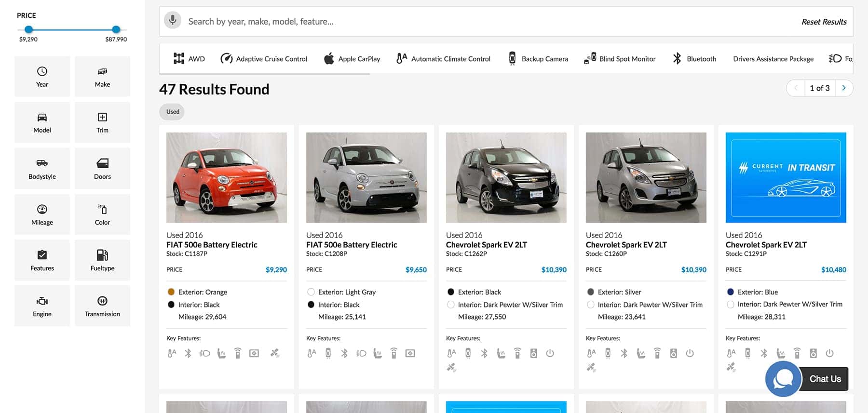Filter by Bluetooth feature
This screenshot has width=868, height=413.
point(694,59)
